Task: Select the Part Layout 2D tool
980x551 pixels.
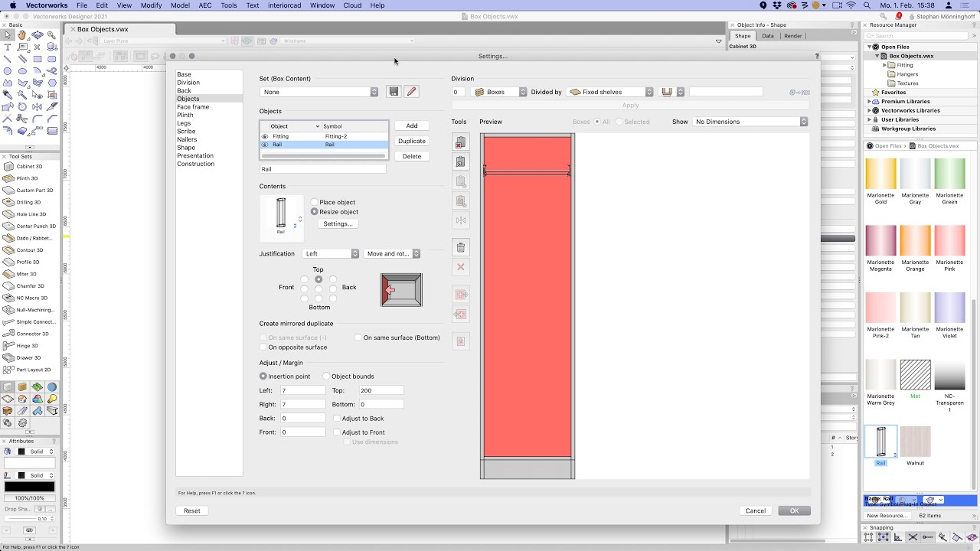Action: click(29, 370)
